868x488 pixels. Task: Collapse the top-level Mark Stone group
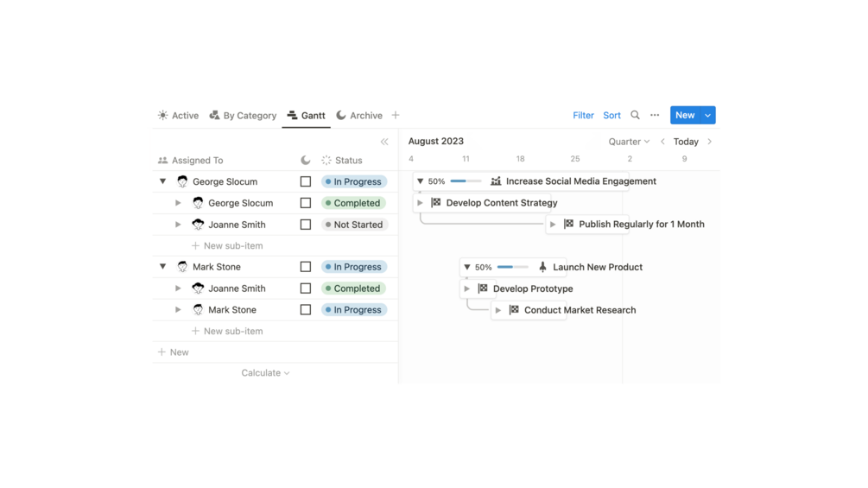click(x=162, y=267)
